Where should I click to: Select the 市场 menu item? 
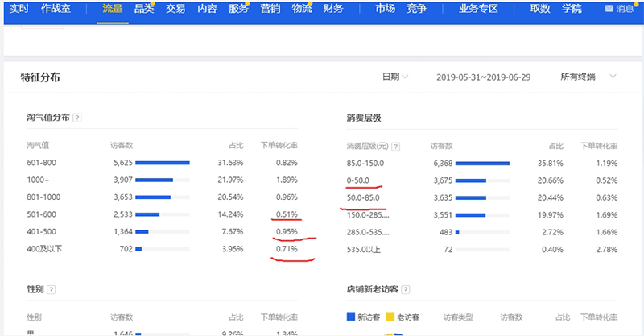386,9
